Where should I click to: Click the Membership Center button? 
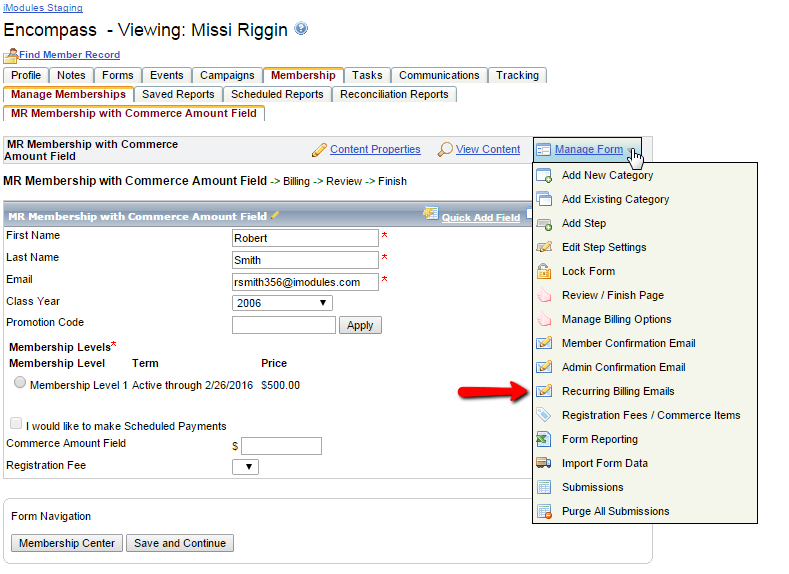[67, 543]
